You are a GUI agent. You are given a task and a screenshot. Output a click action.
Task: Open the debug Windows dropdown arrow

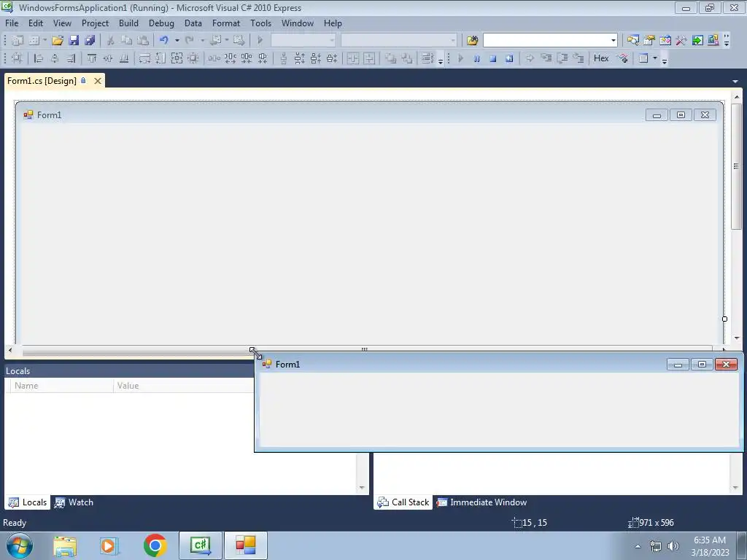click(655, 58)
